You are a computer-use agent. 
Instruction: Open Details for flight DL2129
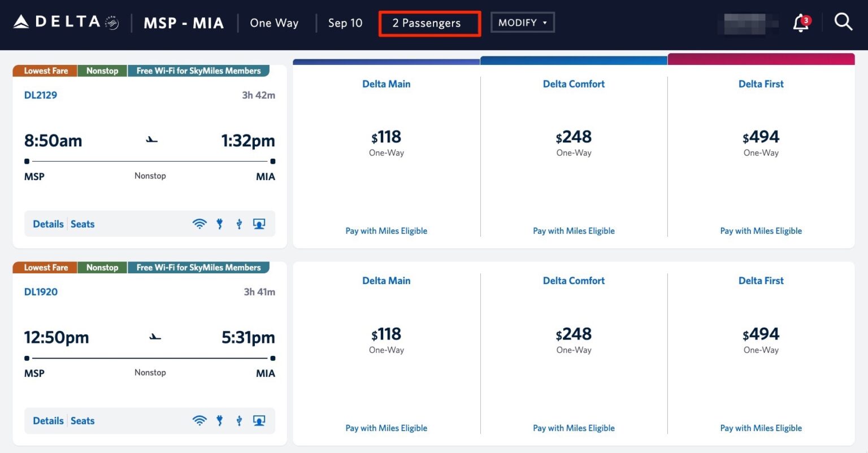pos(48,224)
